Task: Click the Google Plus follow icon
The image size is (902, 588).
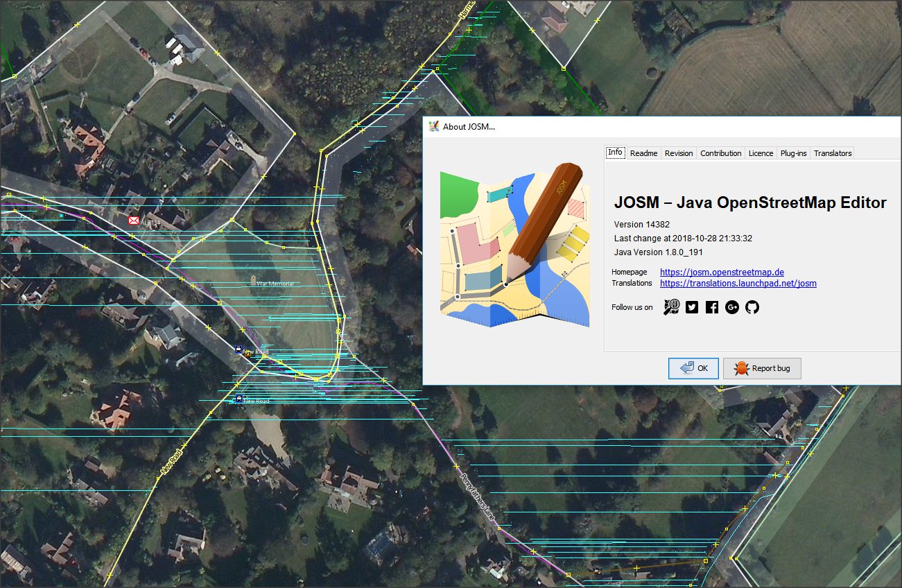Action: (x=732, y=307)
